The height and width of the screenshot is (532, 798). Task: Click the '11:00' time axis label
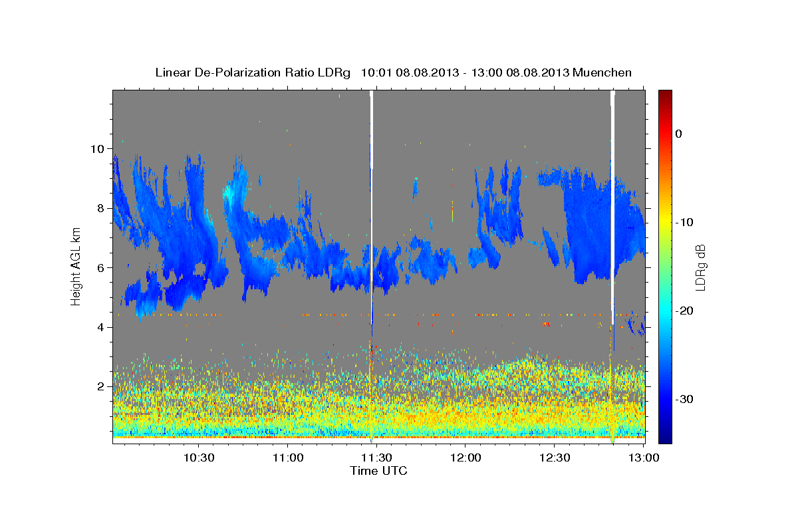pyautogui.click(x=288, y=458)
